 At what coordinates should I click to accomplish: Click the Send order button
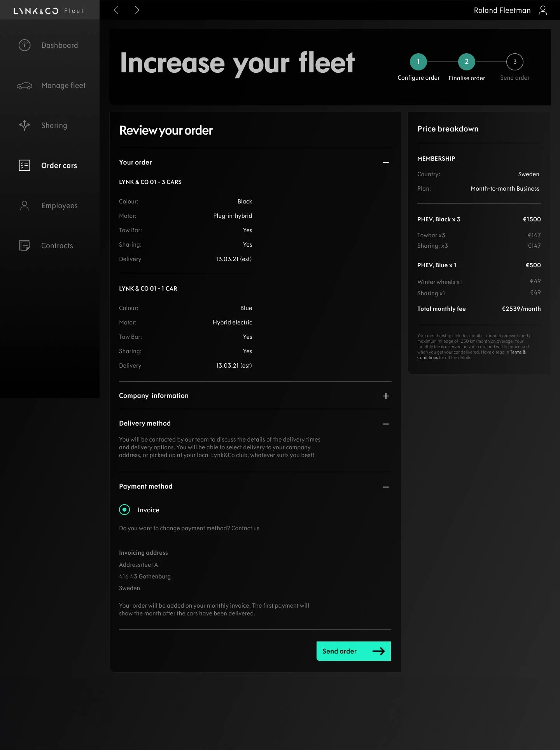353,651
